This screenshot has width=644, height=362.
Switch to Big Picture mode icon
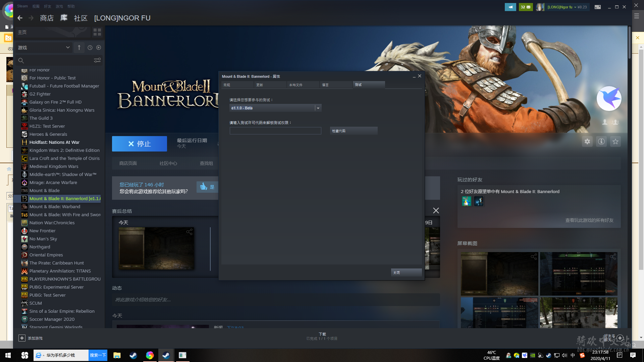point(598,7)
